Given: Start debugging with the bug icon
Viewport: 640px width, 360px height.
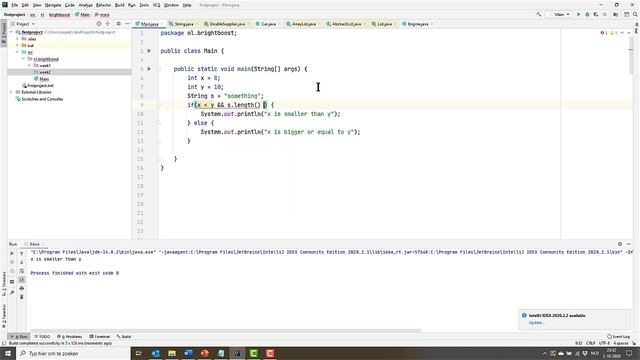Looking at the screenshot, I should click(587, 14).
